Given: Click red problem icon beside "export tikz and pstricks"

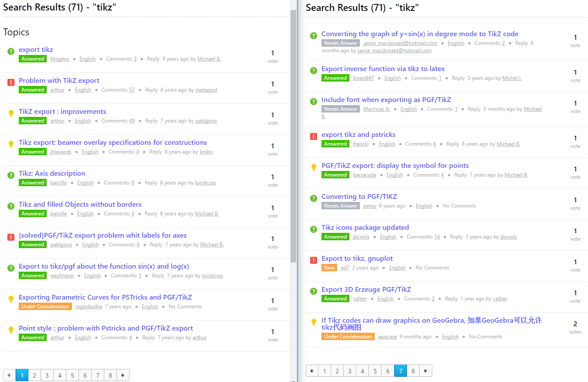Looking at the screenshot, I should point(314,136).
